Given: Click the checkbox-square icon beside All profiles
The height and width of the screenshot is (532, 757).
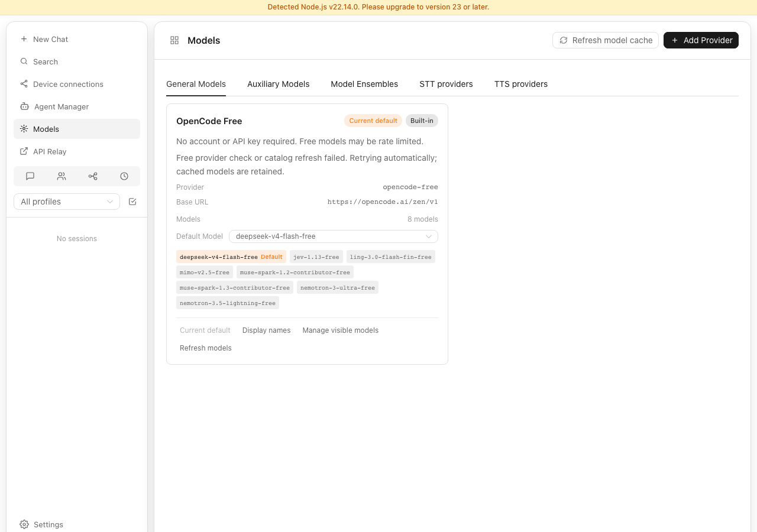Looking at the screenshot, I should [x=132, y=202].
